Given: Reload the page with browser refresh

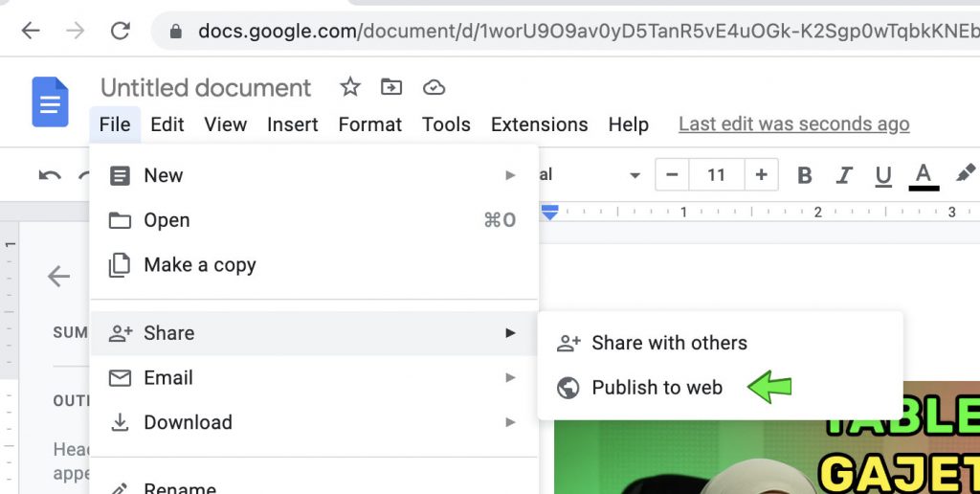Looking at the screenshot, I should [x=120, y=30].
